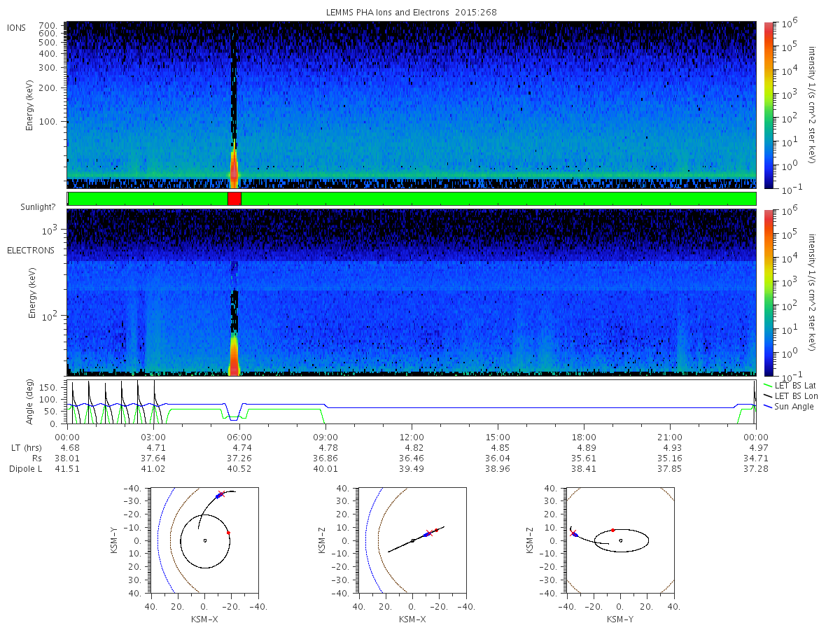Click the Dipole L row label
Image resolution: width=840 pixels, height=630 pixels.
(x=26, y=468)
